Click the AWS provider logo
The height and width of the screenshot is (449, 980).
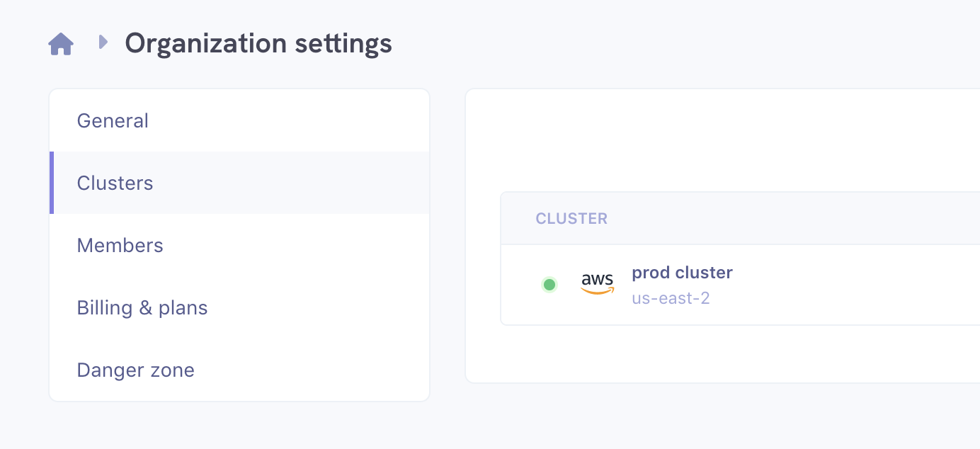coord(597,283)
